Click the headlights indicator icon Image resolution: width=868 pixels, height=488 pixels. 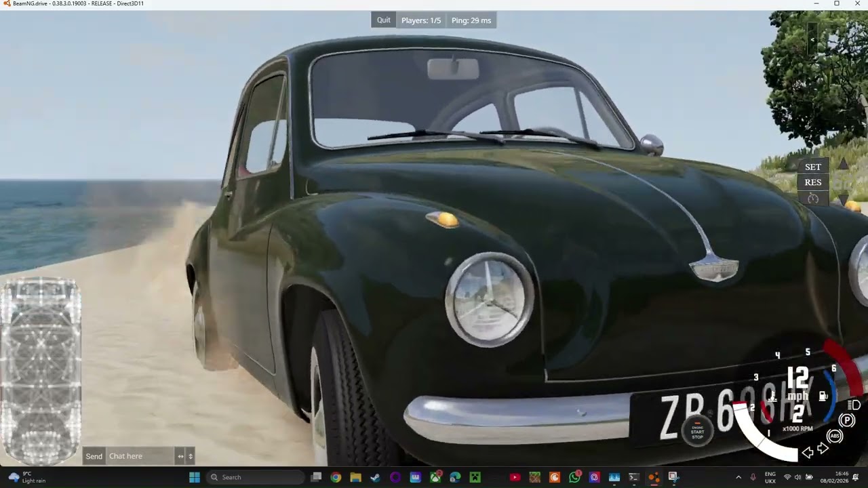pyautogui.click(x=854, y=405)
